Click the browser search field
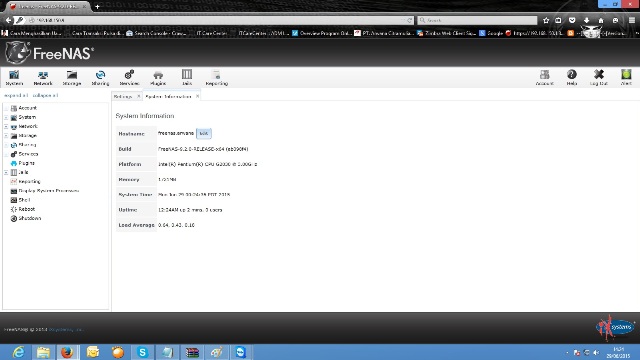 click(478, 20)
